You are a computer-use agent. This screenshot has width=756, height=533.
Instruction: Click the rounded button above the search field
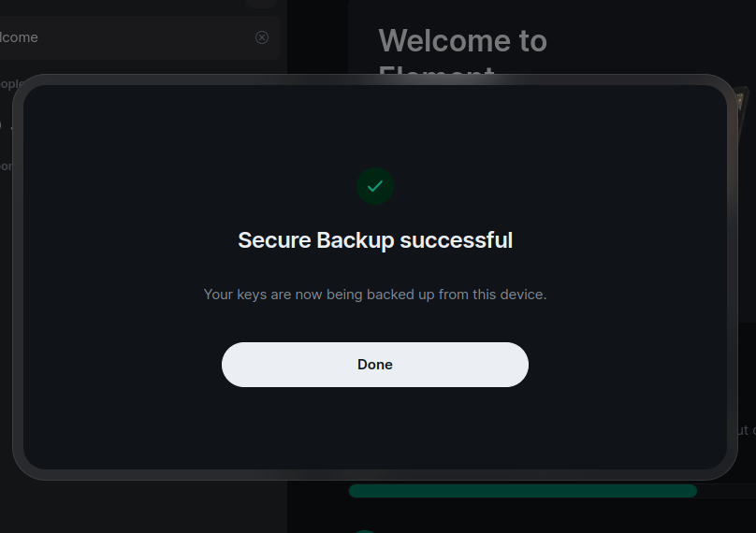click(x=261, y=4)
